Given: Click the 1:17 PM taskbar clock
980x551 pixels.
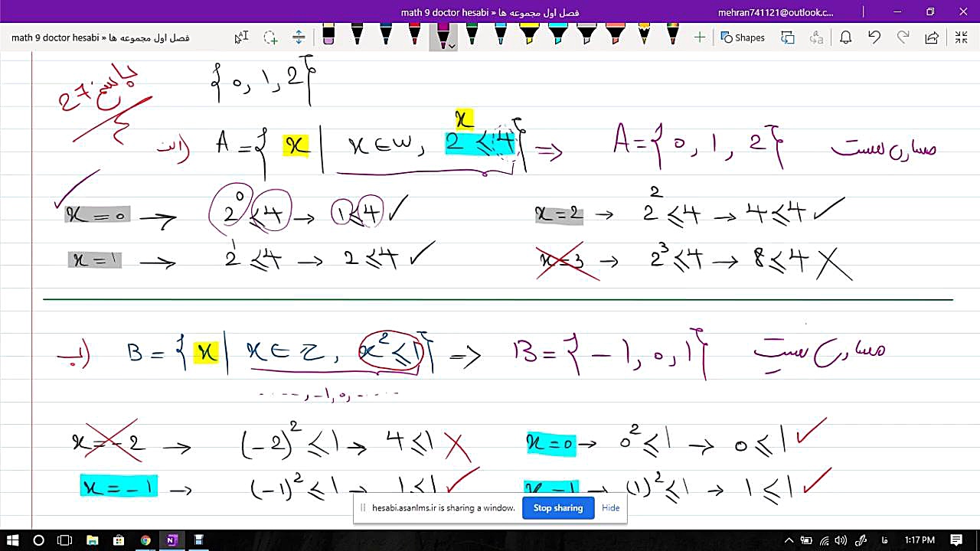Looking at the screenshot, I should pyautogui.click(x=920, y=540).
